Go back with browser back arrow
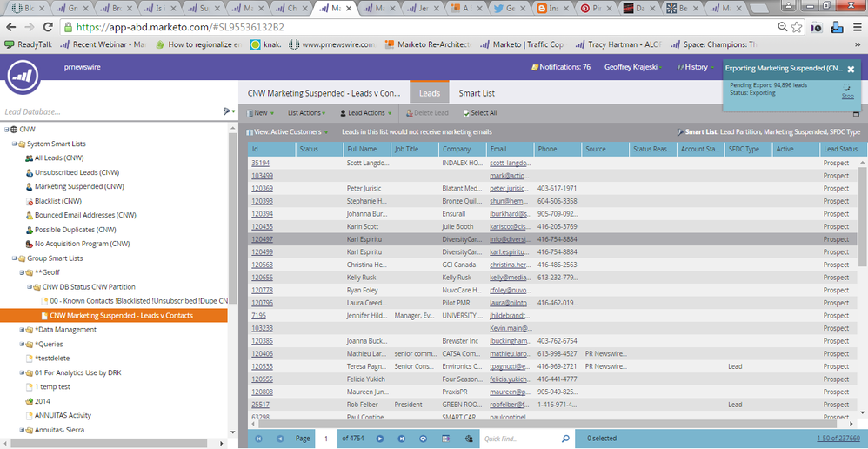 (x=10, y=27)
